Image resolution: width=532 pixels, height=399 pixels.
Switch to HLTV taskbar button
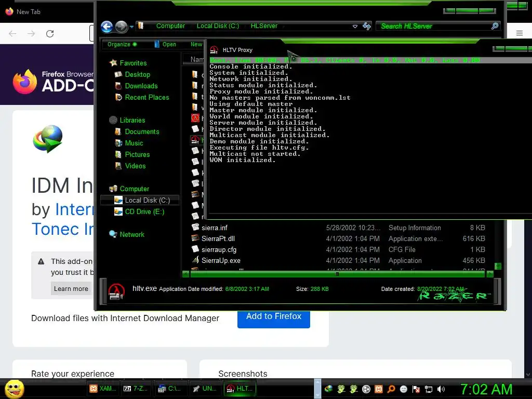click(239, 389)
